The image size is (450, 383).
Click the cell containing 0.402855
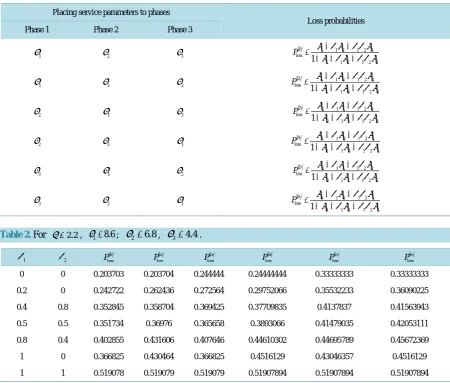(x=109, y=340)
